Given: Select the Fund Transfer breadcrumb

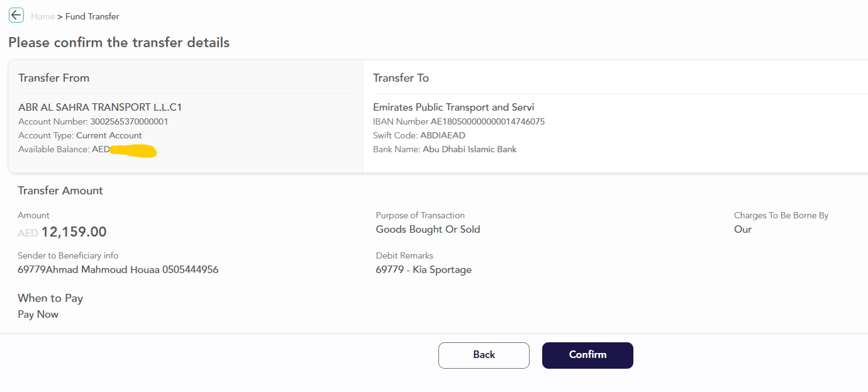Looking at the screenshot, I should coord(92,16).
